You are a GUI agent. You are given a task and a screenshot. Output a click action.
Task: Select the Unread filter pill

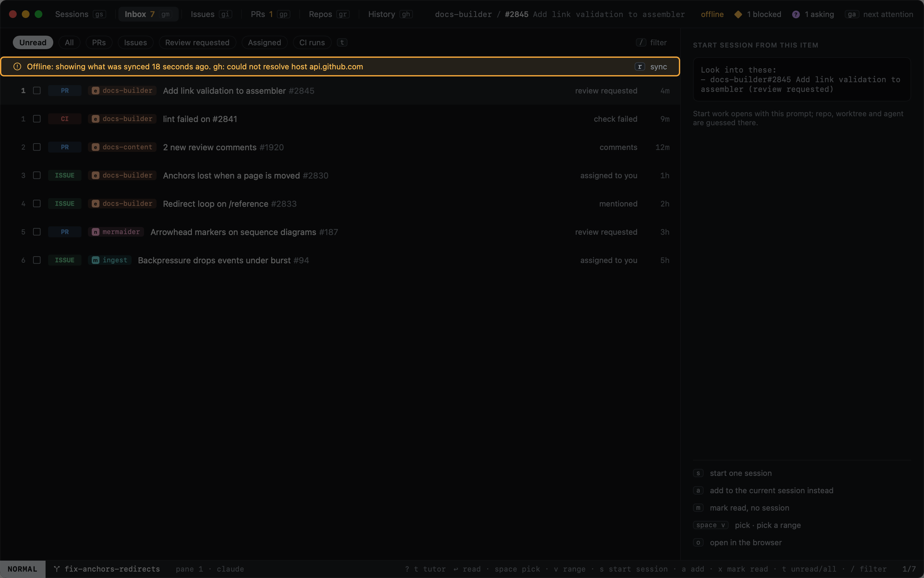pos(33,42)
